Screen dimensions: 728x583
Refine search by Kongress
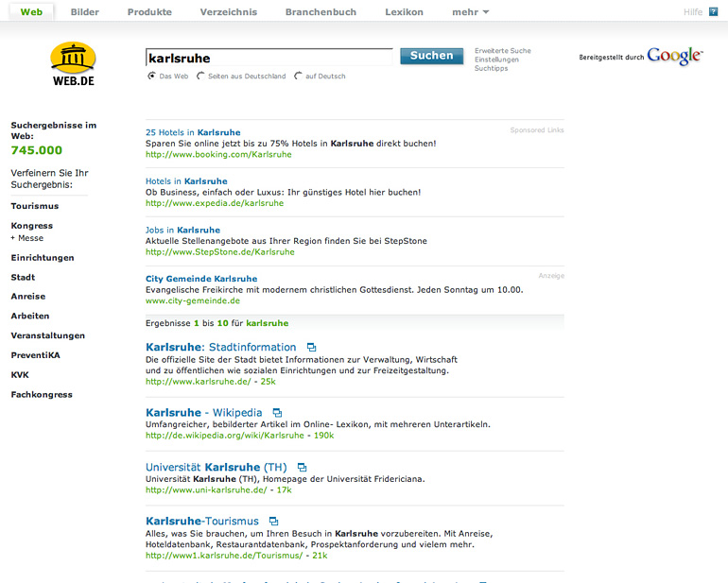point(31,226)
